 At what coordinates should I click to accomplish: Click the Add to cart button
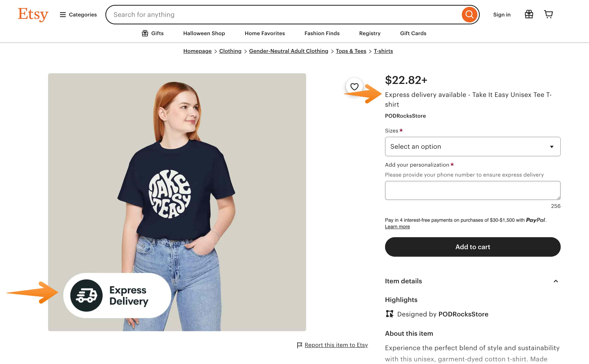coord(472,247)
